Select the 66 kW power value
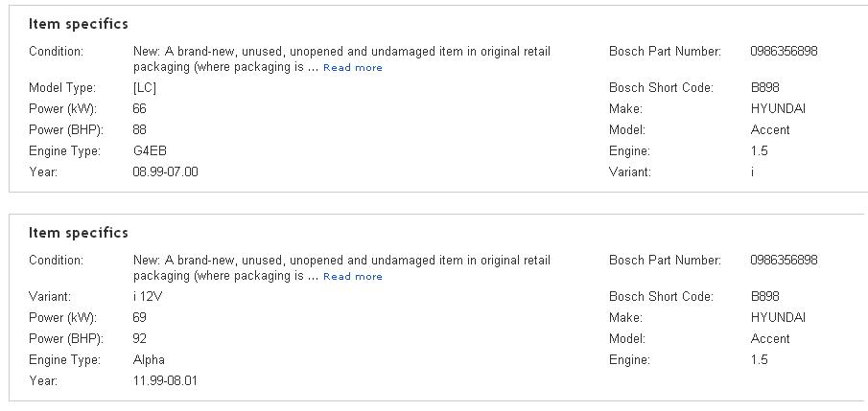This screenshot has width=868, height=411. pos(139,109)
